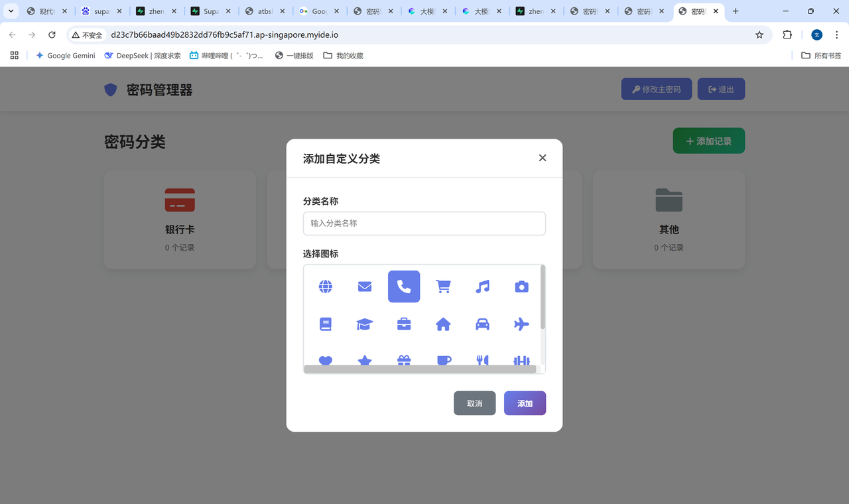849x504 pixels.
Task: Click the 分类名称 input field
Action: (424, 223)
